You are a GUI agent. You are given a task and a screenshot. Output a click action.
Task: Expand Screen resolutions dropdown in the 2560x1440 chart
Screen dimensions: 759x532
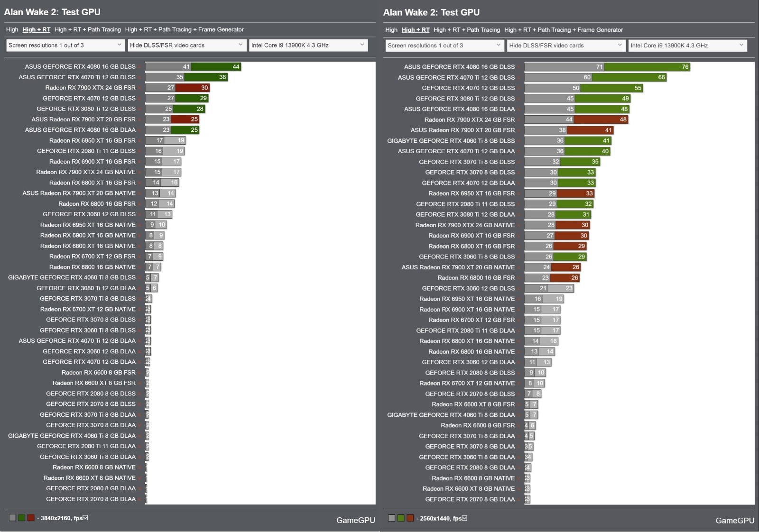tap(445, 46)
